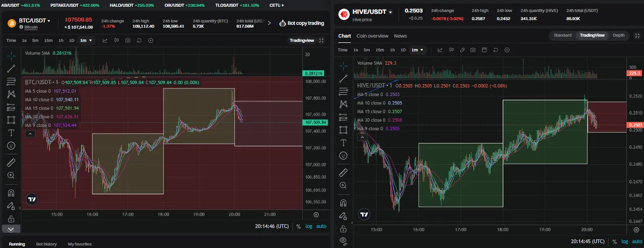
Task: Take a snapshot with HIVE chart camera icon
Action: [x=473, y=50]
